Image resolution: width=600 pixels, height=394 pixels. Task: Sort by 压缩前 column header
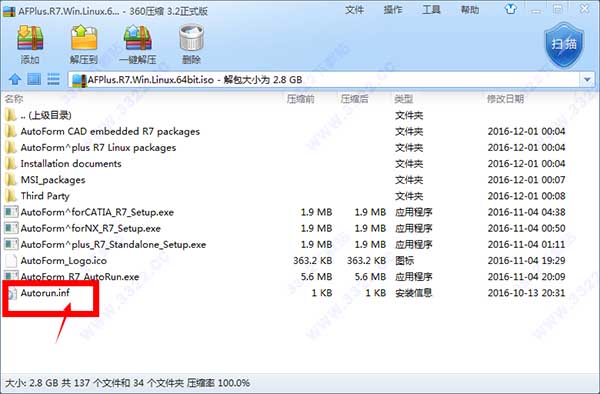tap(301, 99)
